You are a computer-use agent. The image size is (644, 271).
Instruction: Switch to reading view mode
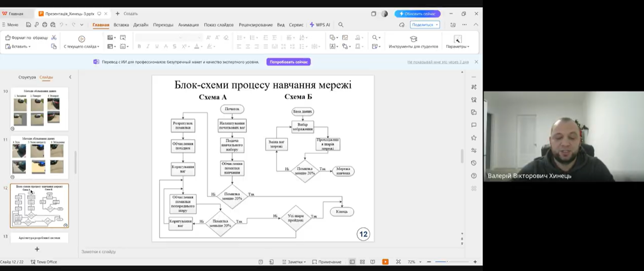(372, 262)
